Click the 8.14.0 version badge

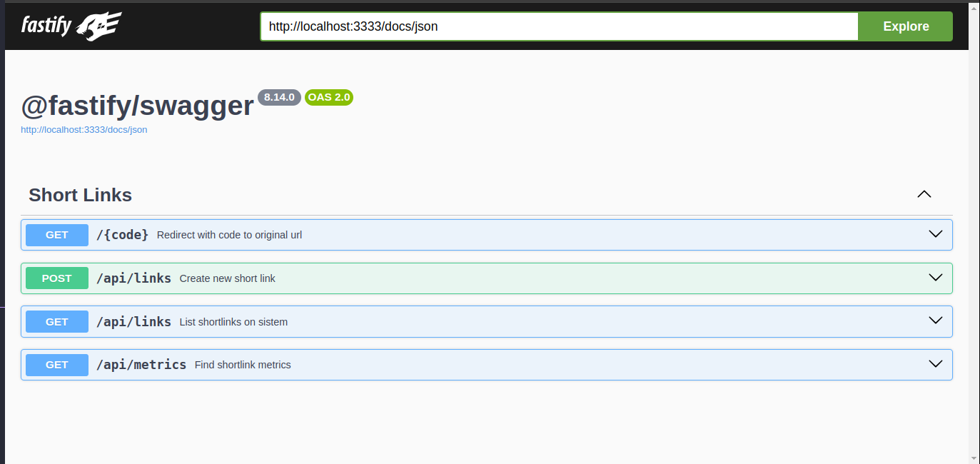(280, 97)
